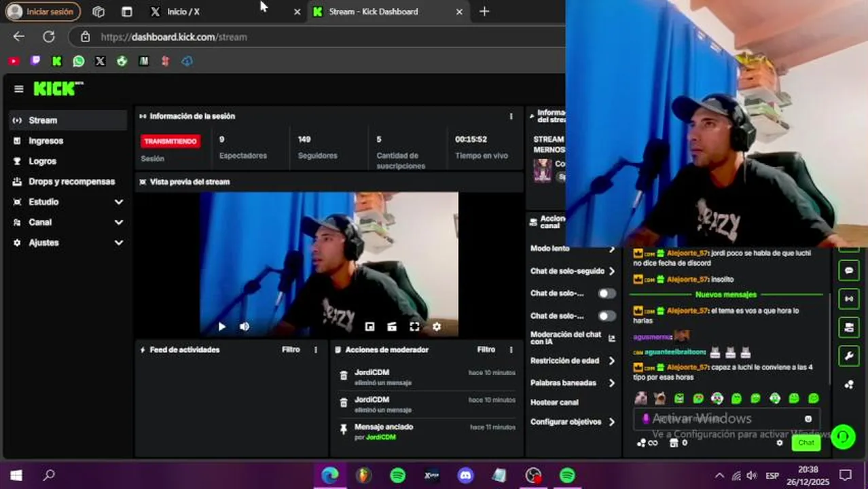Image resolution: width=868 pixels, height=489 pixels.
Task: Open Discord from taskbar
Action: click(x=466, y=475)
